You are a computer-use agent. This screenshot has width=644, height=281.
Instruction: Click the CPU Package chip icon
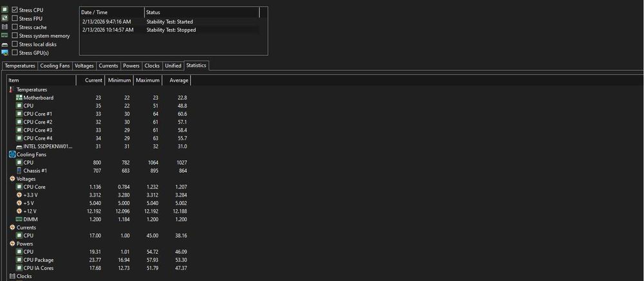point(19,260)
